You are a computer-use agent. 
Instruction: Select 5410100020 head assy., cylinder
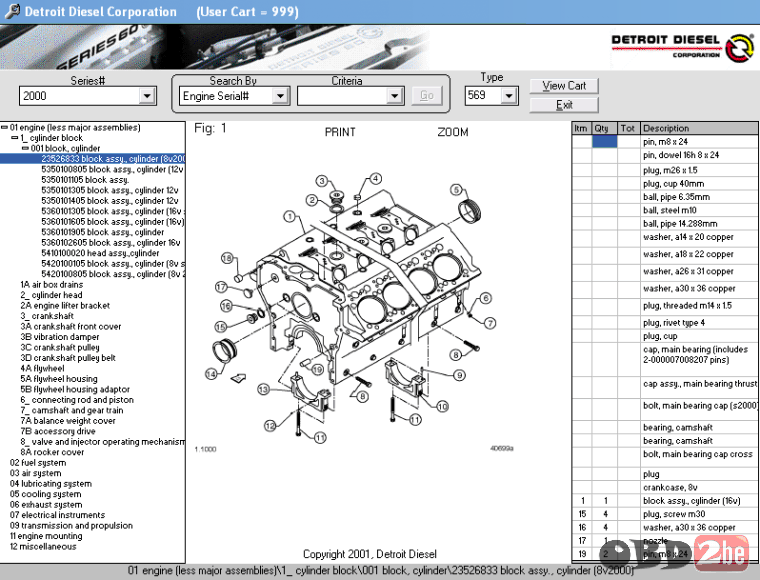100,253
